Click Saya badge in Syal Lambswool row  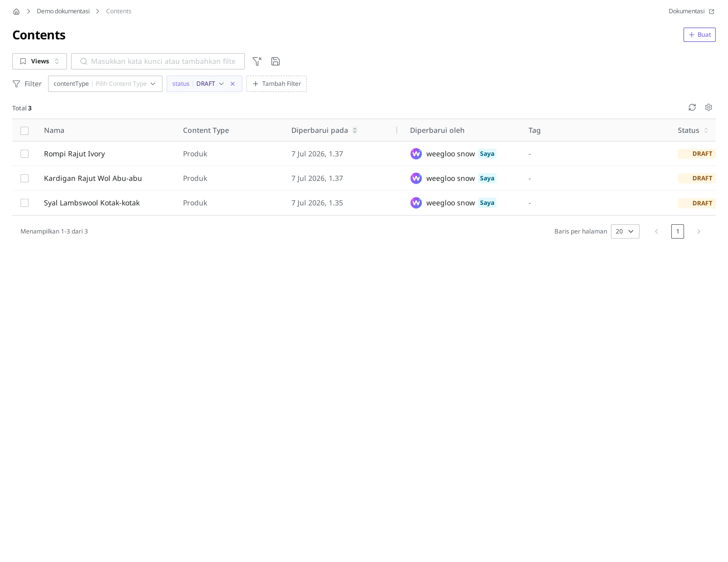point(487,203)
